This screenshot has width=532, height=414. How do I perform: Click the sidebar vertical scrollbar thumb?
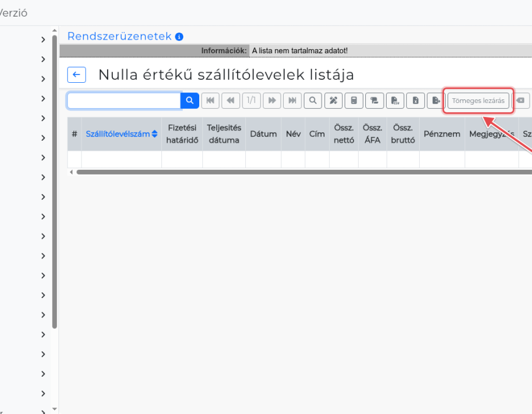point(54,182)
